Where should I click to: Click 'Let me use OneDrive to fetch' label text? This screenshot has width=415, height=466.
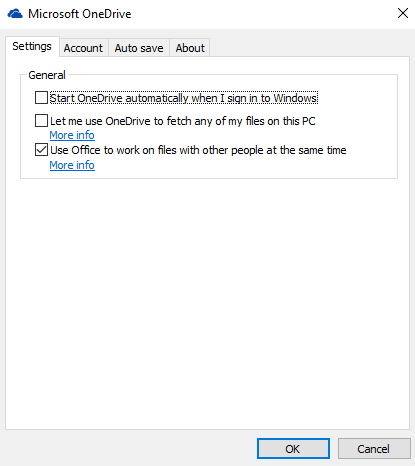(x=183, y=121)
